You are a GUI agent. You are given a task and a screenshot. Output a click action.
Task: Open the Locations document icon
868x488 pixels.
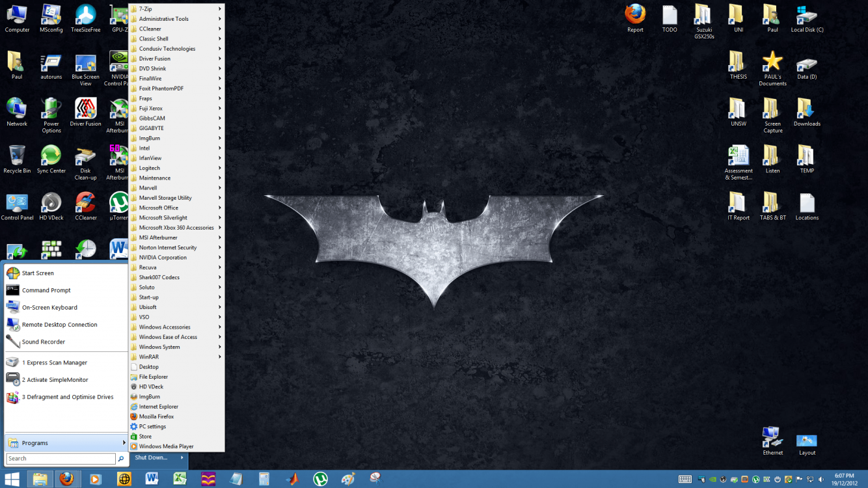[x=807, y=206]
